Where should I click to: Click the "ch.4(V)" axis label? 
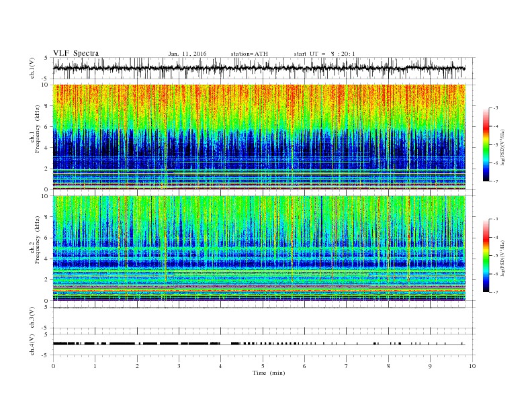pyautogui.click(x=32, y=345)
